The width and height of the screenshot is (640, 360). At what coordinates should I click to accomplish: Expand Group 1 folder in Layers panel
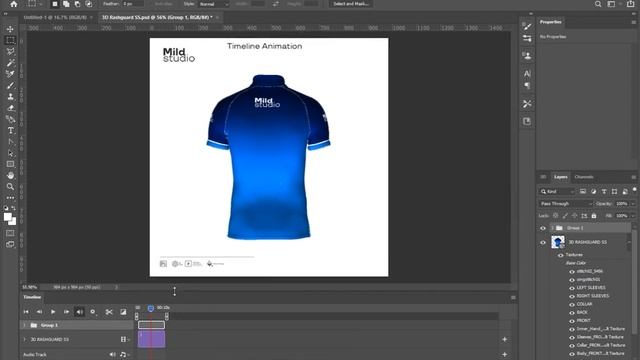click(x=552, y=228)
